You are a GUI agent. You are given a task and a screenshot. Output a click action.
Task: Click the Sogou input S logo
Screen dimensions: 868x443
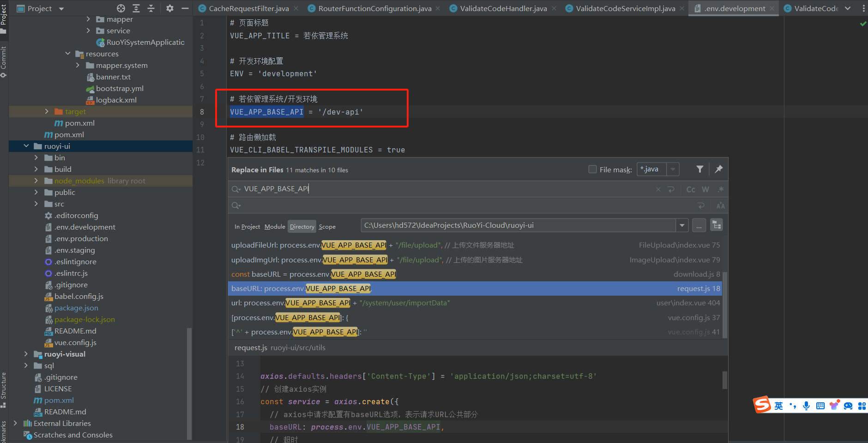coord(762,405)
